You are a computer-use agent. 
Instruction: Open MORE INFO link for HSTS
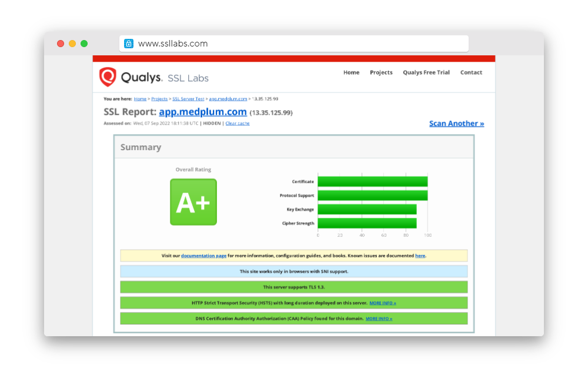[382, 303]
